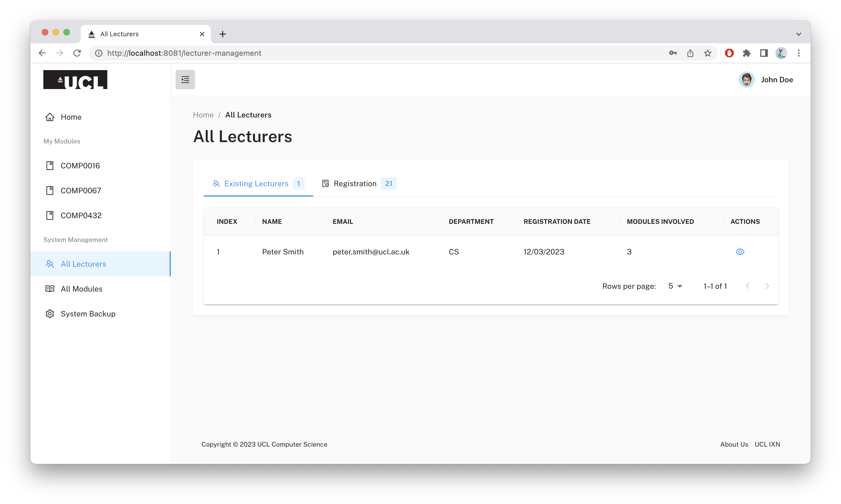Open the Chrome profile avatar
Screen dimensions: 841x504
click(x=781, y=53)
